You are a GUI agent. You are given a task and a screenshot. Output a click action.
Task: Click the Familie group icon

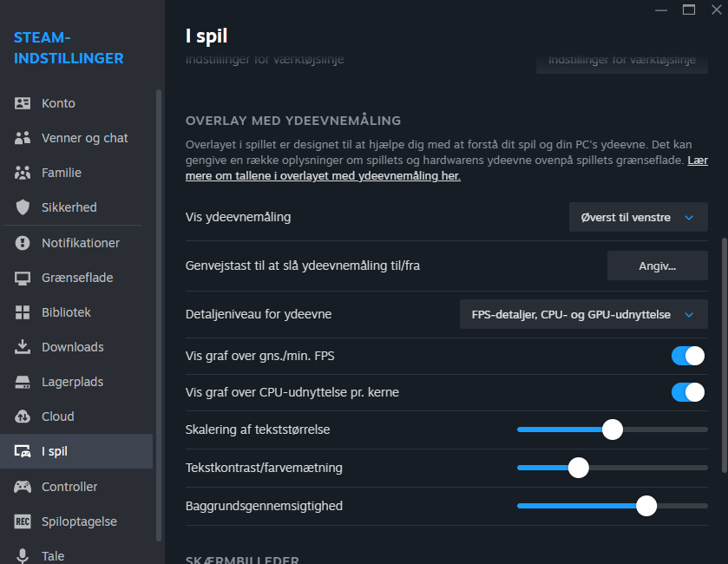coord(23,173)
